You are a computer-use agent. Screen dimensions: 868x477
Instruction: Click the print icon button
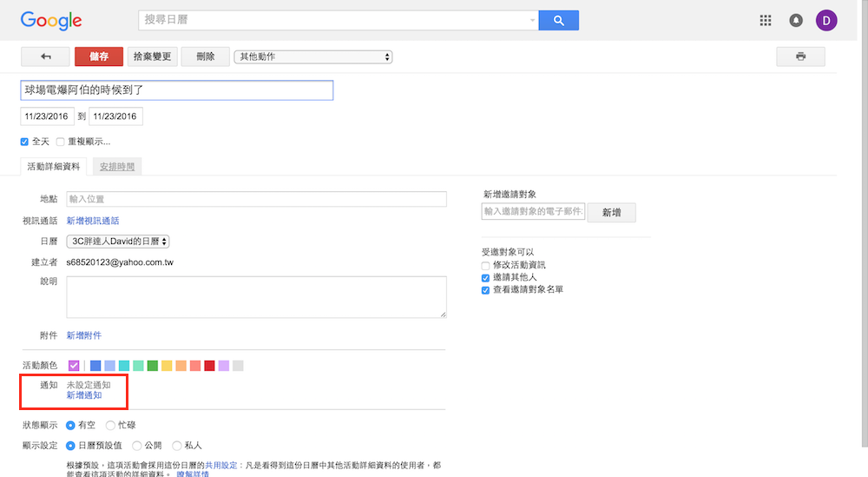point(800,56)
